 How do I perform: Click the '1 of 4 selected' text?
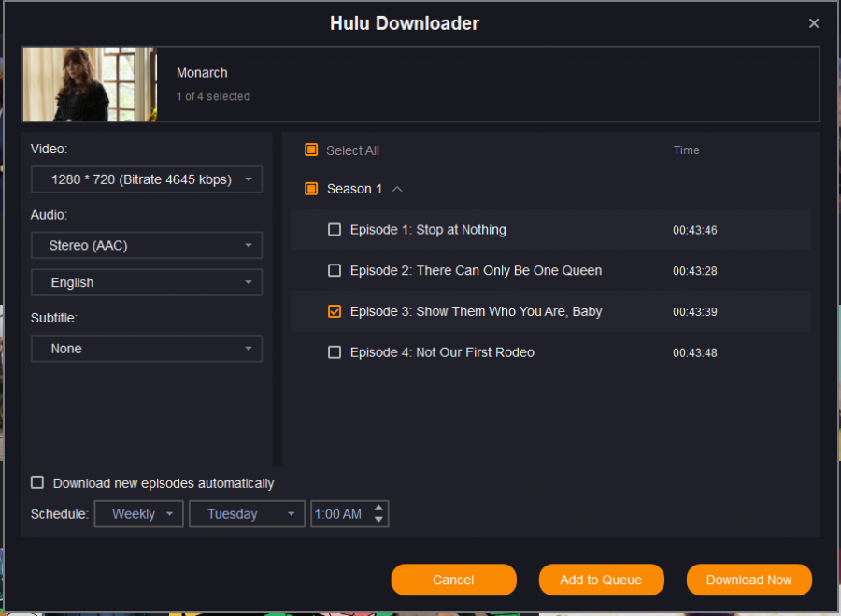pyautogui.click(x=213, y=96)
